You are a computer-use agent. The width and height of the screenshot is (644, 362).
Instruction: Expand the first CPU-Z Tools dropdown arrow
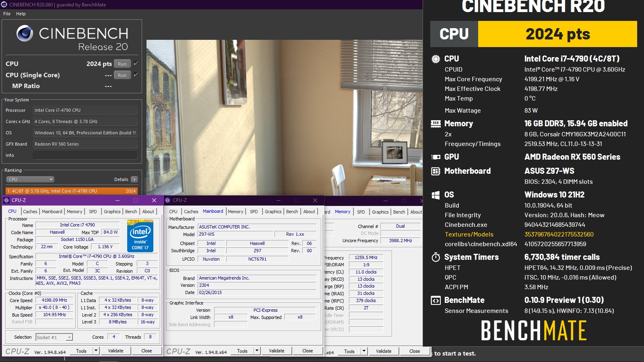coord(96,351)
